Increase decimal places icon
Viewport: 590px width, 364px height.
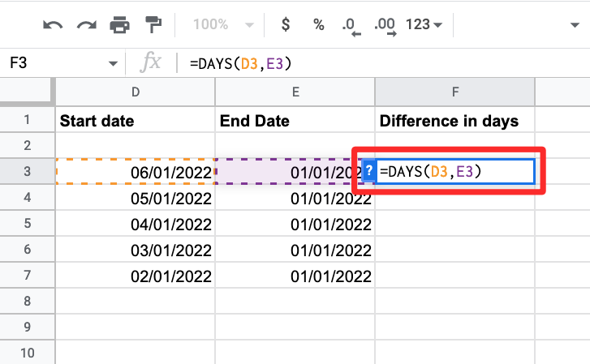click(385, 25)
